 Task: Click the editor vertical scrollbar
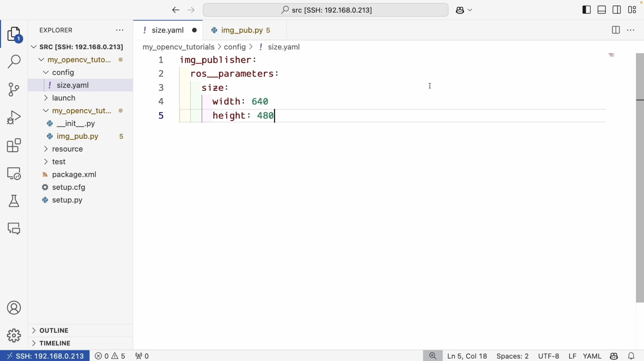pyautogui.click(x=640, y=178)
